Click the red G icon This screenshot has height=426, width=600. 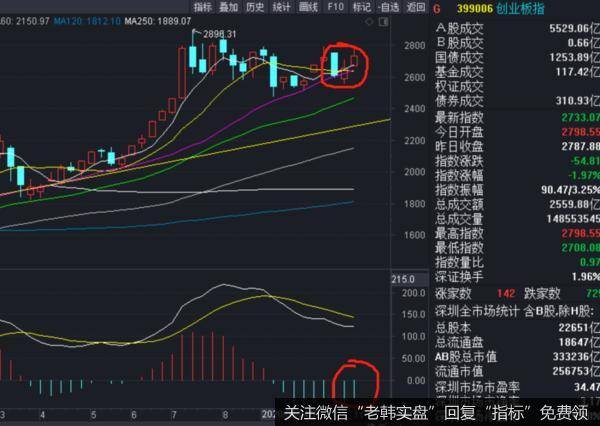437,9
